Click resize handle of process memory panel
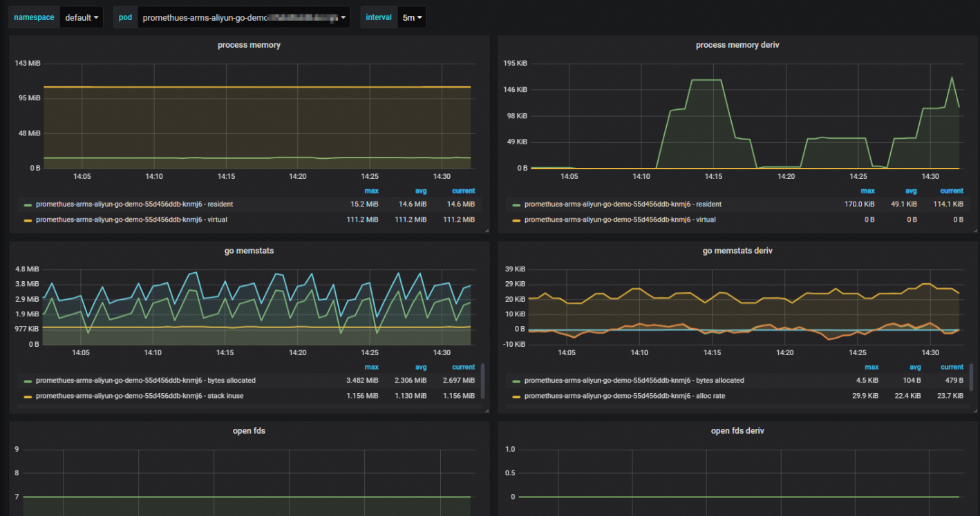This screenshot has width=980, height=516. (487, 230)
